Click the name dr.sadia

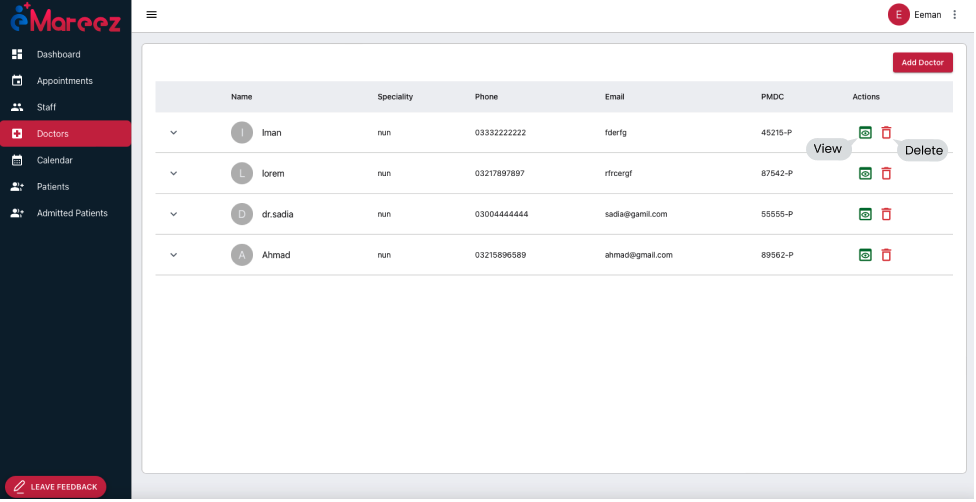[278, 214]
